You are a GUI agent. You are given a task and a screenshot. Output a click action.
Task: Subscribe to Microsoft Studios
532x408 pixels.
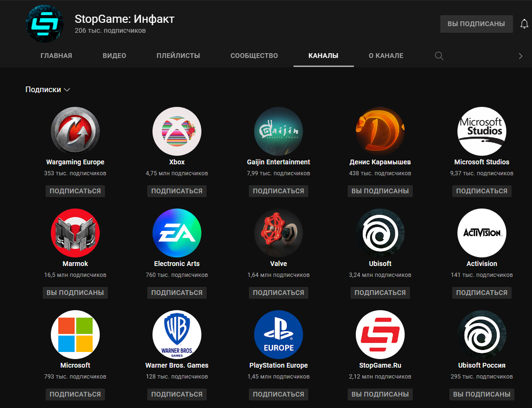[482, 191]
